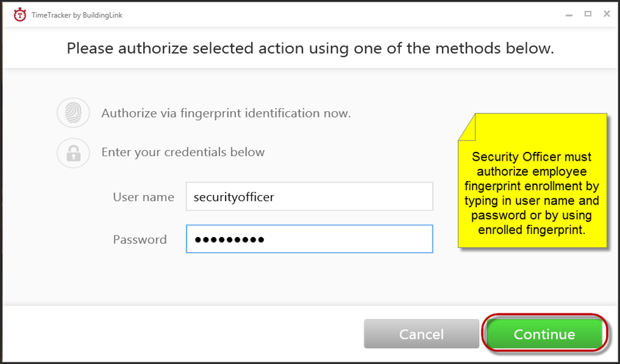Maximize the TimeTracker window

click(x=588, y=14)
